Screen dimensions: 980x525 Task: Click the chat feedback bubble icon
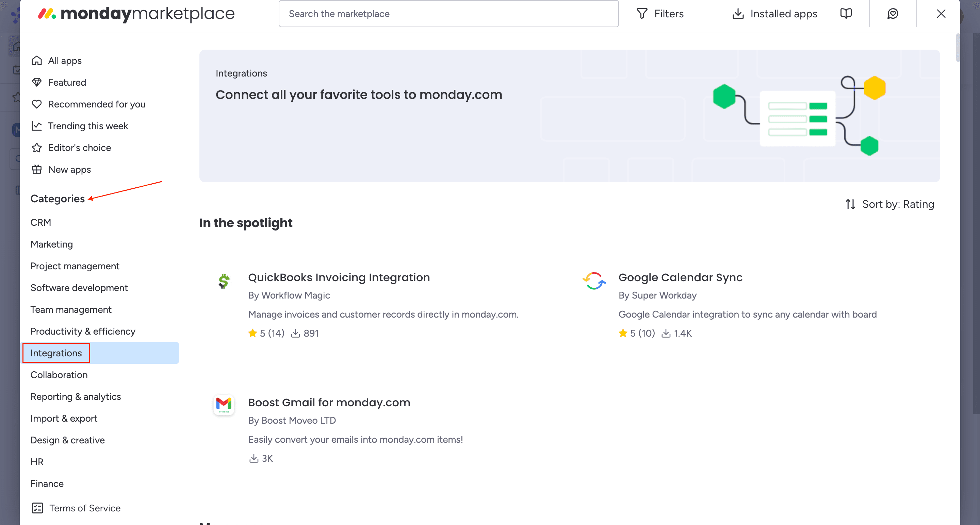893,14
